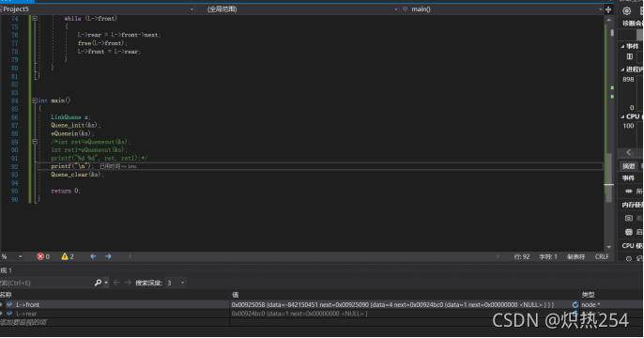The height and width of the screenshot is (338, 644).
Task: Click the return 0; code line
Action: (66, 191)
